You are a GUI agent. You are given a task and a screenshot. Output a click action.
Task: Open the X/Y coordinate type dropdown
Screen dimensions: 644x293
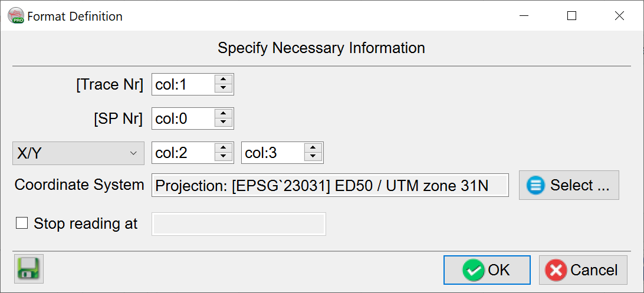pyautogui.click(x=78, y=153)
